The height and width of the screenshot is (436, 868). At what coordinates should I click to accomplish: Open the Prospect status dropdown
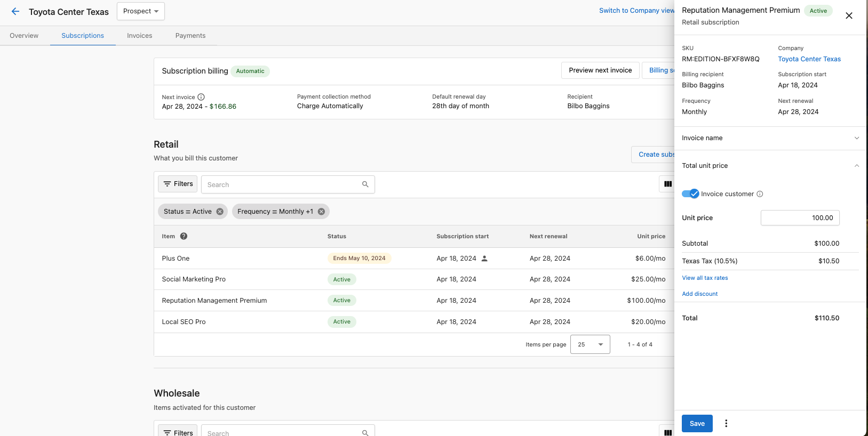click(141, 11)
